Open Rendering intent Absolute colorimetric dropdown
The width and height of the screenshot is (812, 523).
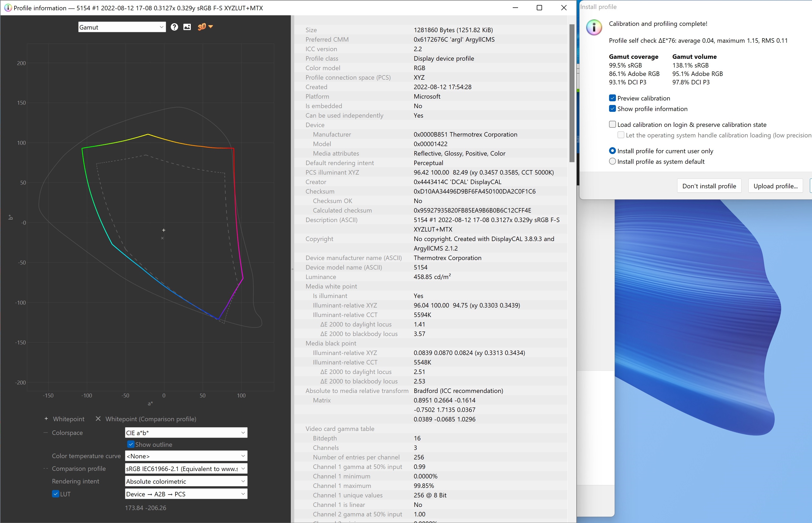pos(186,481)
